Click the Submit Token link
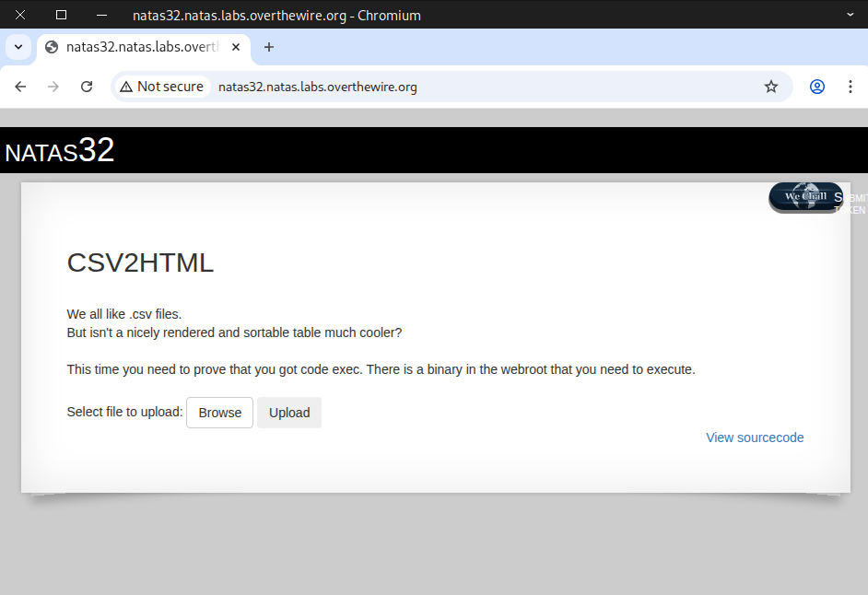The height and width of the screenshot is (595, 868). [x=851, y=204]
